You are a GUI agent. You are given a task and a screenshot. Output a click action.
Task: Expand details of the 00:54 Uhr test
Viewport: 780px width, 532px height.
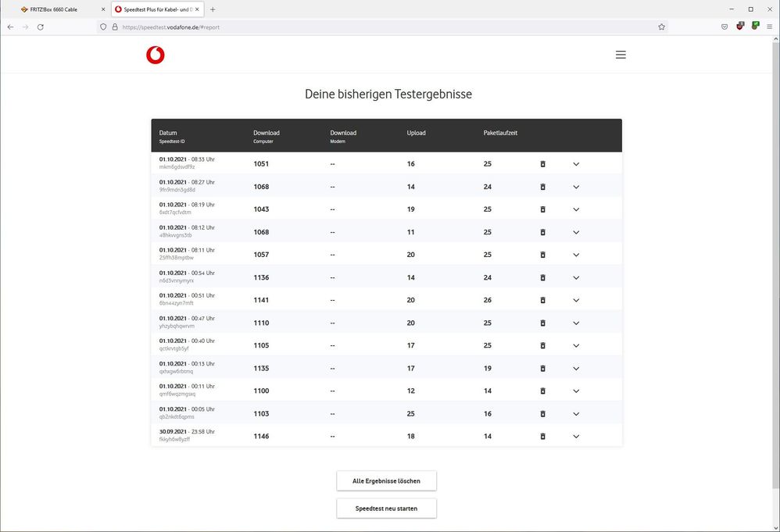(x=576, y=277)
